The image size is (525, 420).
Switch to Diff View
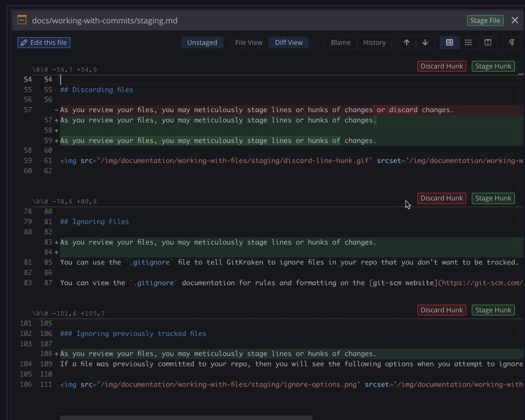click(289, 42)
